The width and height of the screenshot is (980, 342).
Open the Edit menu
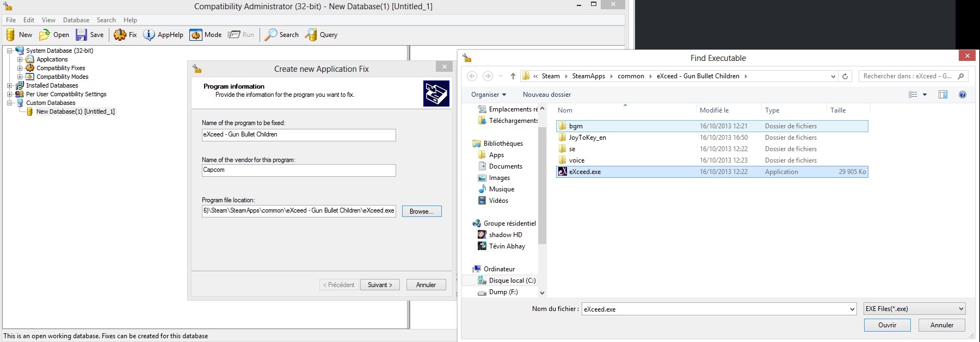(x=29, y=20)
